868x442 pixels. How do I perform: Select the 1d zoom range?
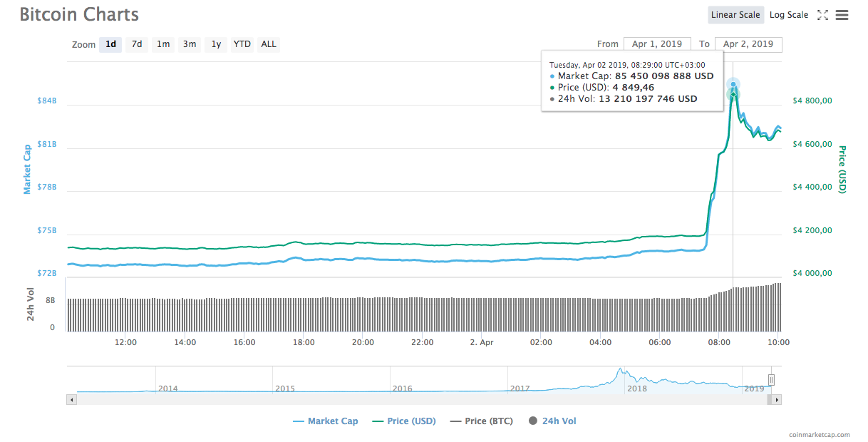pyautogui.click(x=110, y=44)
